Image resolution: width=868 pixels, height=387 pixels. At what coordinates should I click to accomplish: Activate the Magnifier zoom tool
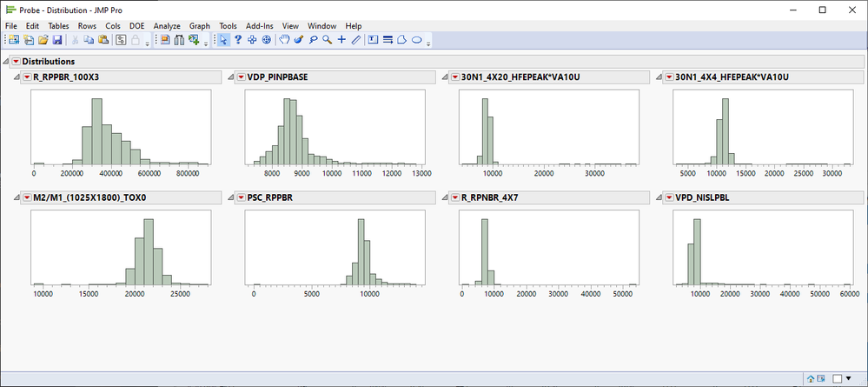(328, 39)
